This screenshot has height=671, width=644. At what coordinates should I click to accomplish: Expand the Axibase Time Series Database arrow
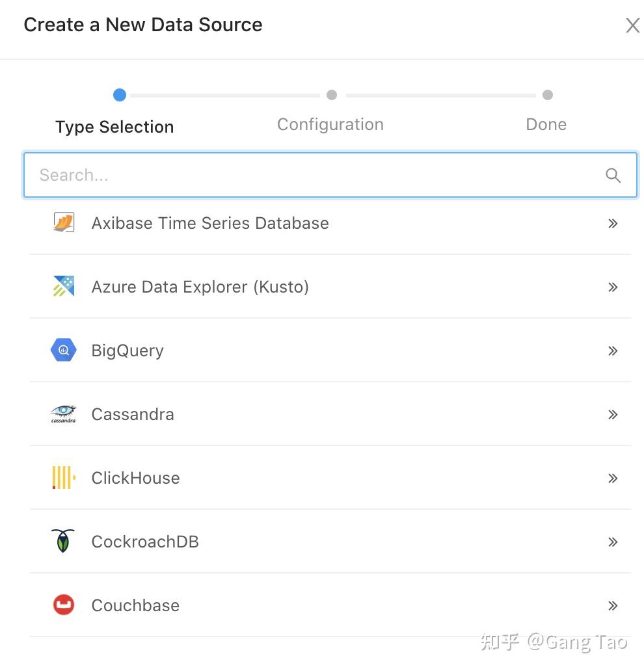click(x=612, y=223)
